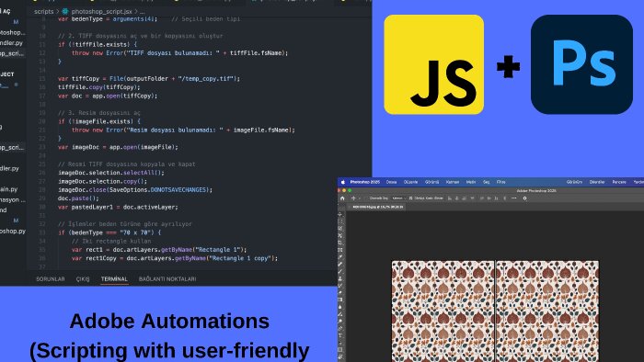Open the Katman auto-select dropdown
Screen dimensions: 644x362
tap(399, 198)
